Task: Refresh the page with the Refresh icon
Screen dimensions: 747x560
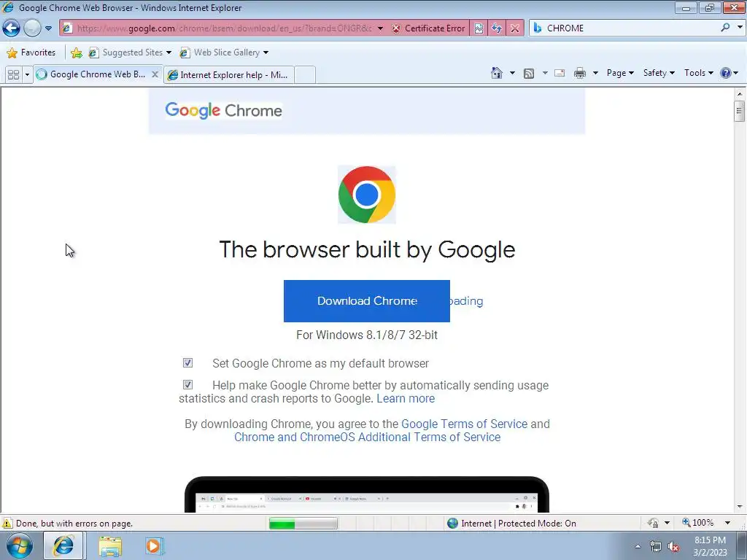Action: coord(496,28)
